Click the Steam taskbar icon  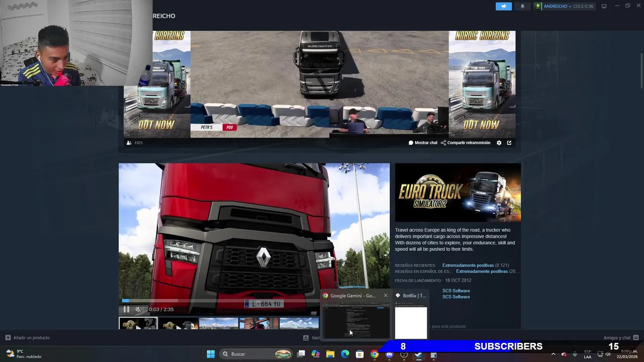(x=419, y=354)
